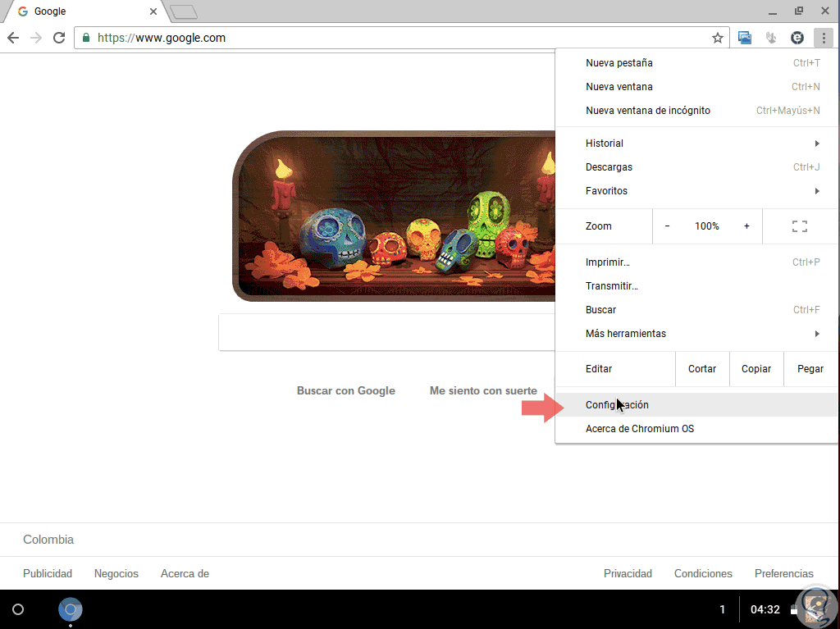Restore the browser window size

click(x=799, y=11)
